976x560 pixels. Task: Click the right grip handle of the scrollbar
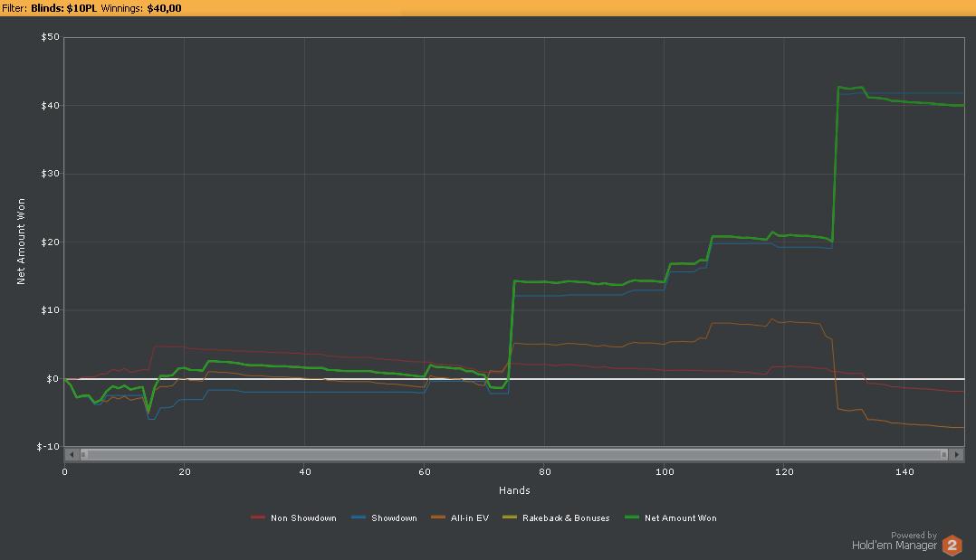pyautogui.click(x=943, y=454)
